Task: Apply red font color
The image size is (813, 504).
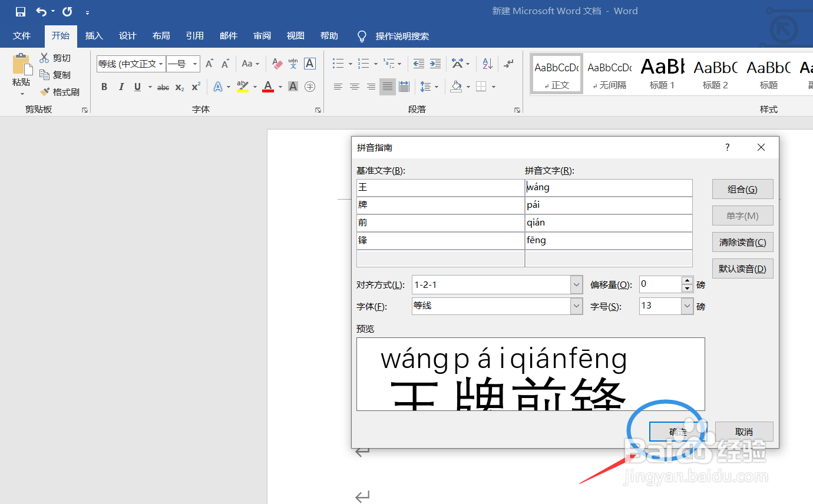Action: click(268, 87)
